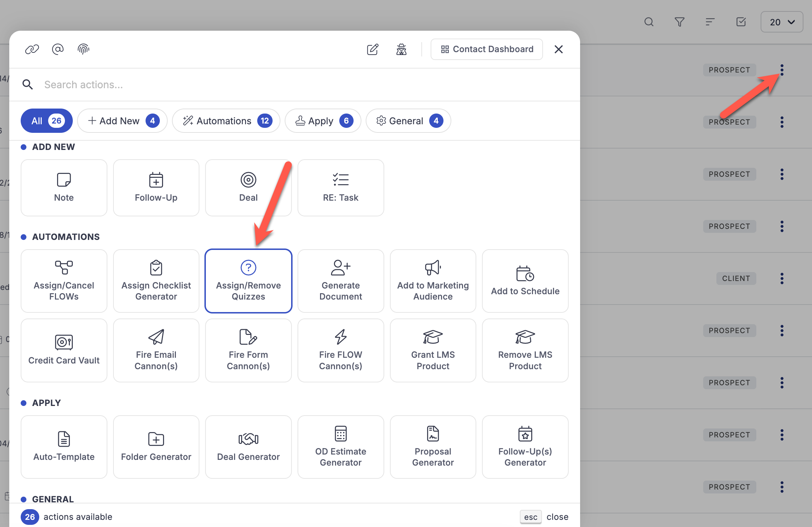Open Assign/Remove Quizzes automation

click(248, 281)
